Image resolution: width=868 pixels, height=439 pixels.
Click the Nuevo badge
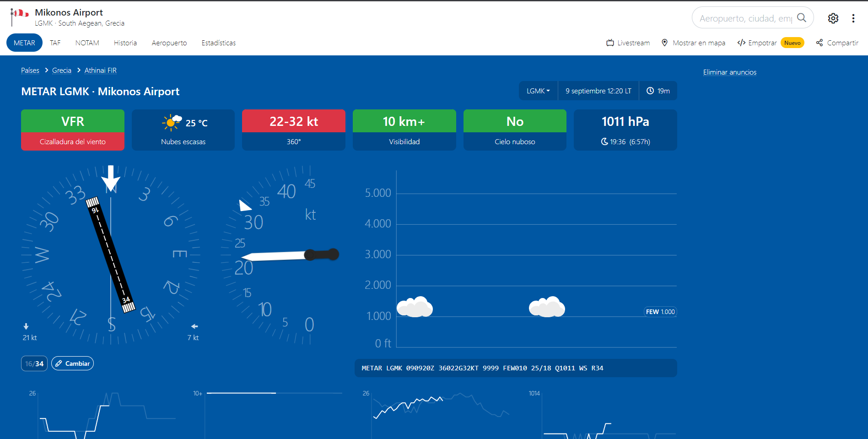point(793,43)
